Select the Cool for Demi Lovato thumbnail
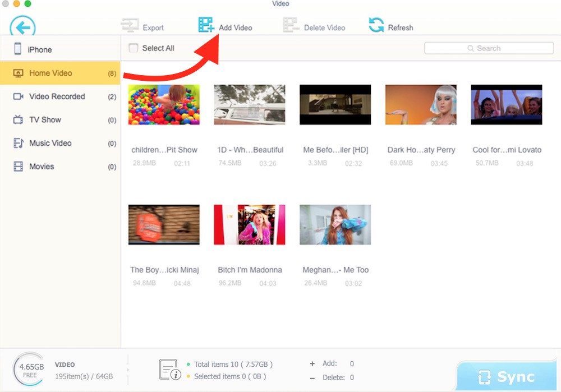Viewport: 561px width, 392px height. tap(507, 105)
